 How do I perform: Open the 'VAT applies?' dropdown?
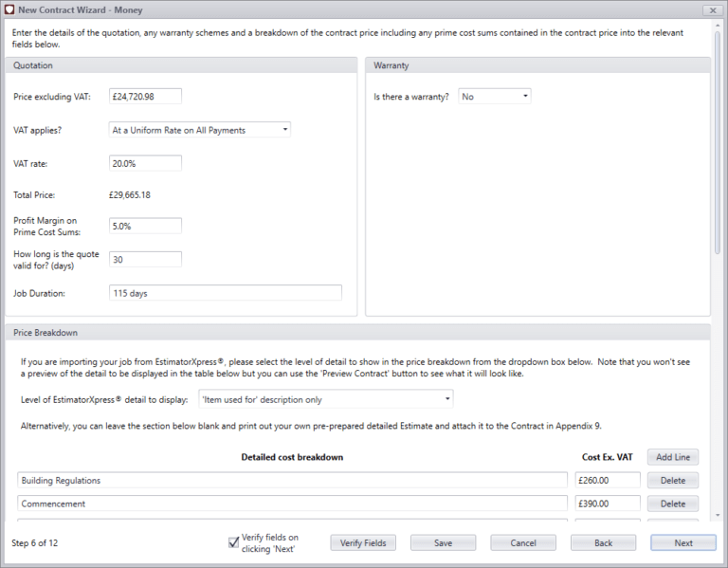click(200, 130)
